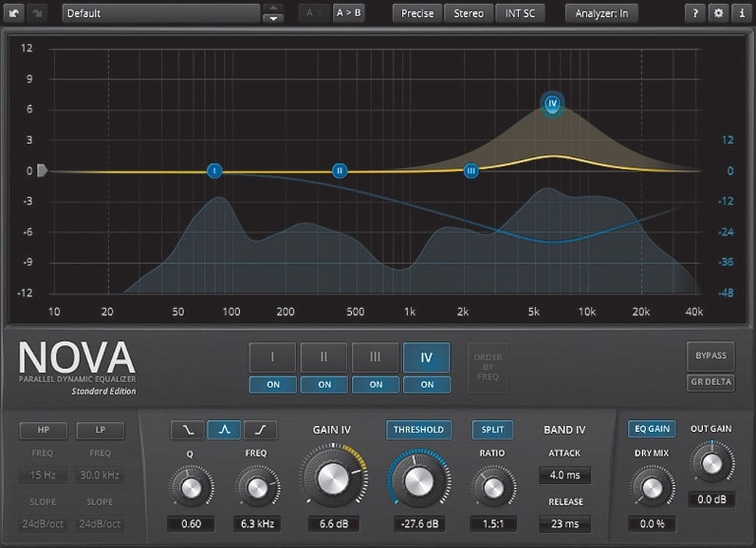Click the output gain value 0.0 dB
756x548 pixels.
712,499
